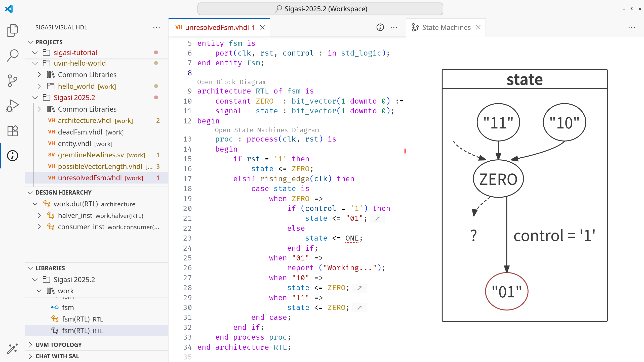Screen dimensions: 644x362
Task: Click Open State Machines Diagram code lens
Action: (267, 130)
